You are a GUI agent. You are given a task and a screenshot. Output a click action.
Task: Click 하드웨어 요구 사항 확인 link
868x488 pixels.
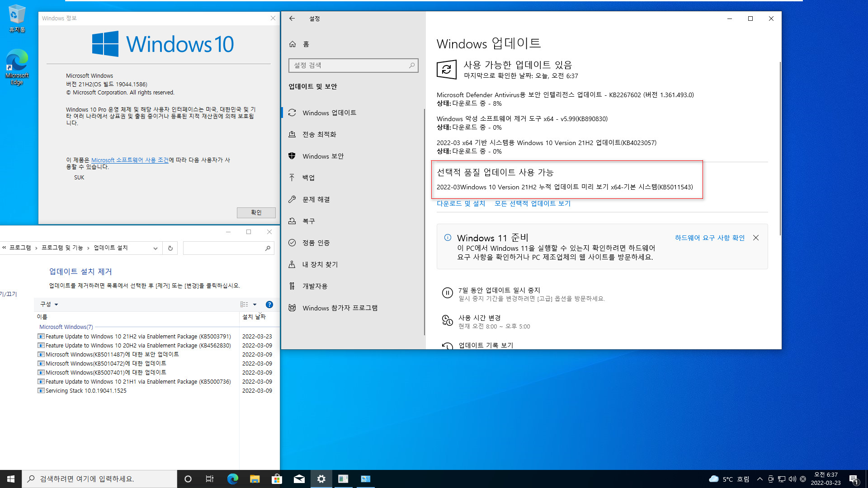pyautogui.click(x=710, y=238)
